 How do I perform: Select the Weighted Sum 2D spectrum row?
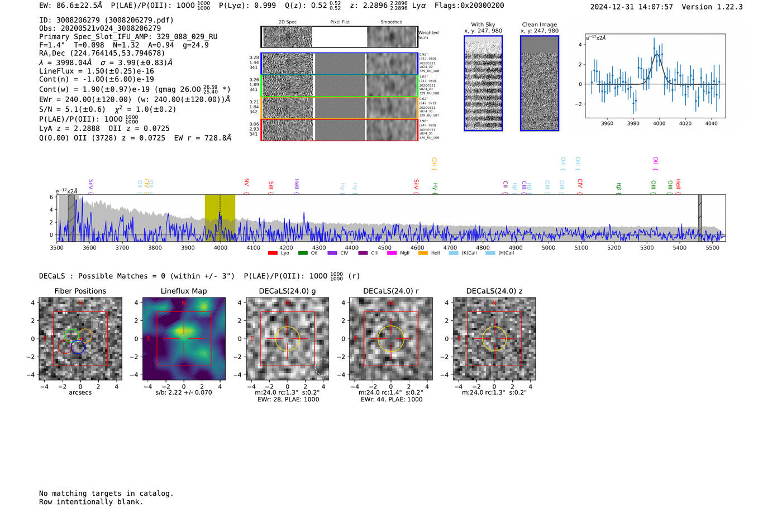tap(339, 37)
